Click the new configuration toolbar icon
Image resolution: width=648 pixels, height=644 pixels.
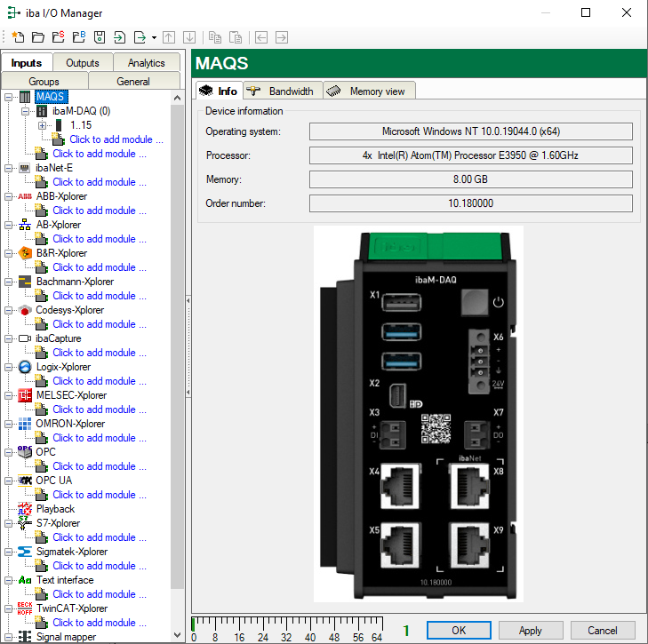pyautogui.click(x=18, y=37)
